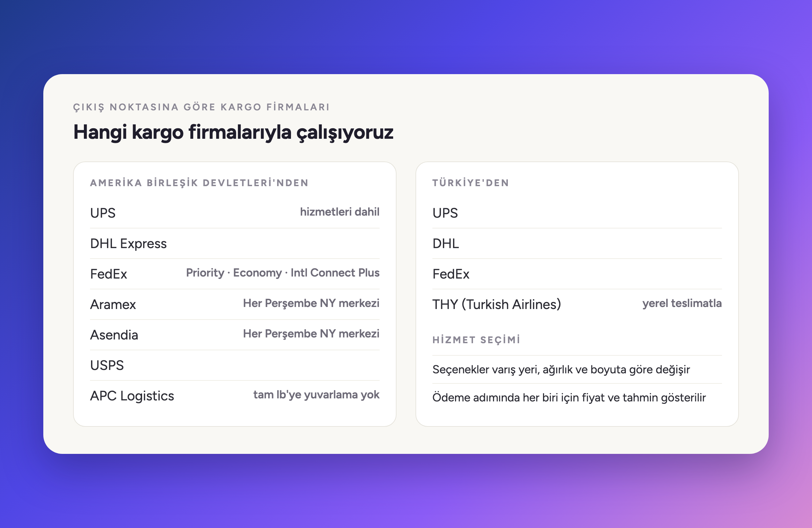The image size is (812, 528).
Task: Click the 'tam lb'ye yuvarlama yok' note
Action: (x=316, y=395)
